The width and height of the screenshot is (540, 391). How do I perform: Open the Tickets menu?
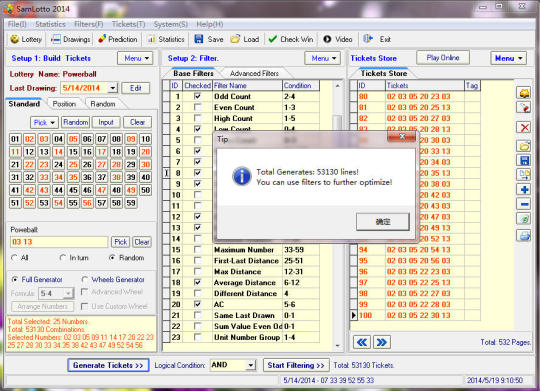[x=128, y=24]
